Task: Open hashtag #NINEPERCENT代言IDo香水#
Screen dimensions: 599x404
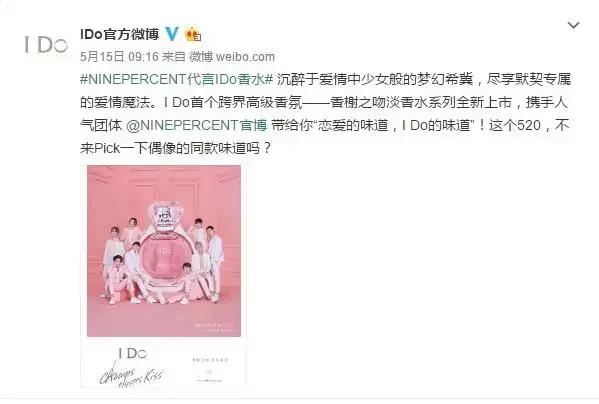Action: [x=176, y=79]
